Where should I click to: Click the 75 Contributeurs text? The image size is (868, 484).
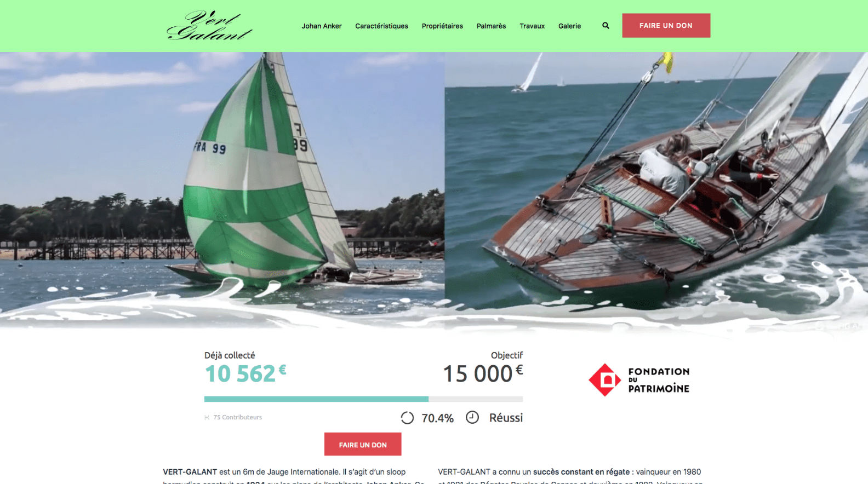click(x=238, y=417)
